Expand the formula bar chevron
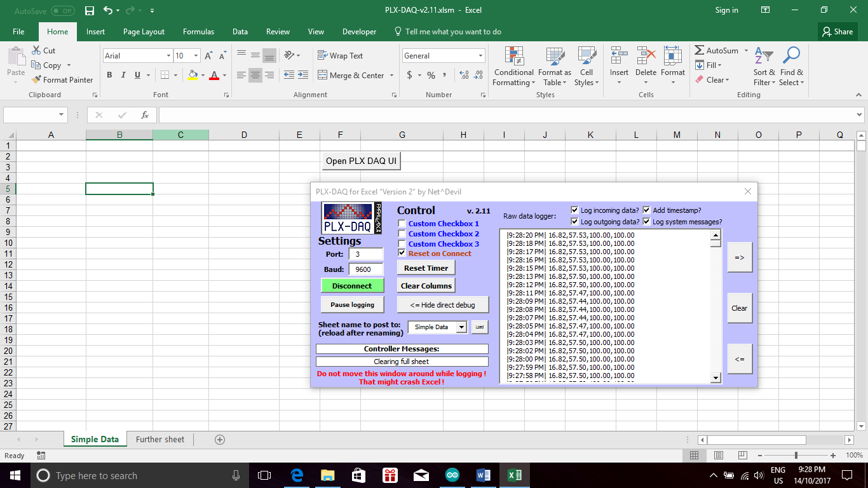Viewport: 868px width, 488px height. coord(859,115)
